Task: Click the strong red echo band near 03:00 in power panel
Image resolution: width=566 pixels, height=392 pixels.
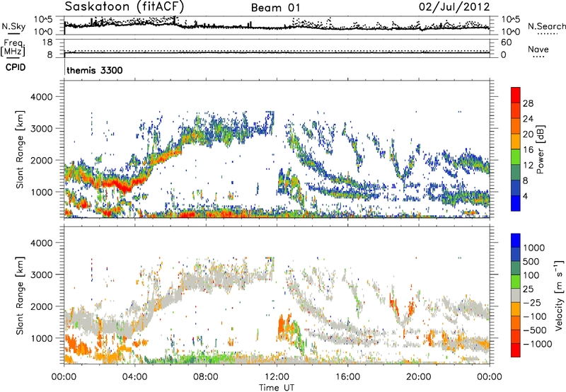Action: [x=119, y=185]
